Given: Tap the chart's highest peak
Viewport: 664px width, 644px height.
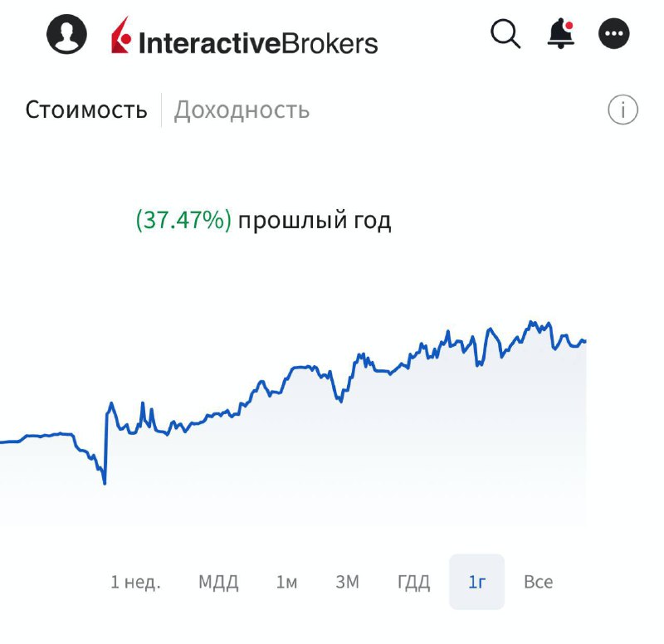Looking at the screenshot, I should coord(531,323).
